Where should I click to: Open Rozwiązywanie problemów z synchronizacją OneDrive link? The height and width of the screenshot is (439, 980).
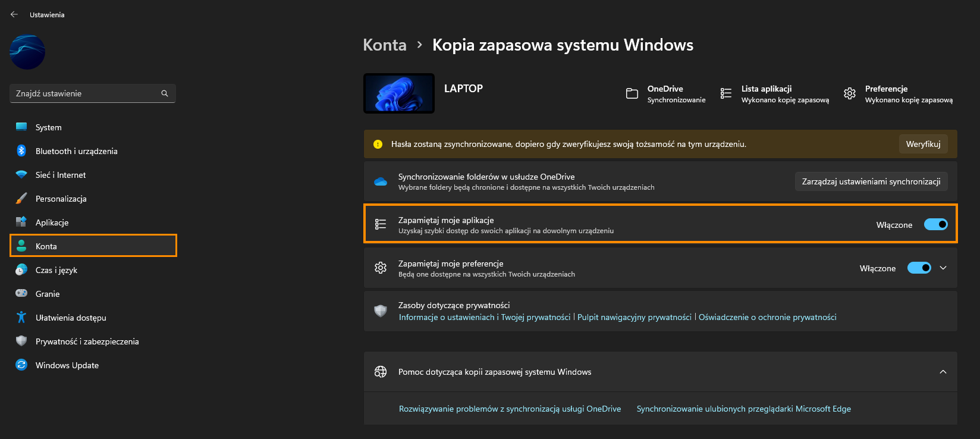[x=510, y=409]
